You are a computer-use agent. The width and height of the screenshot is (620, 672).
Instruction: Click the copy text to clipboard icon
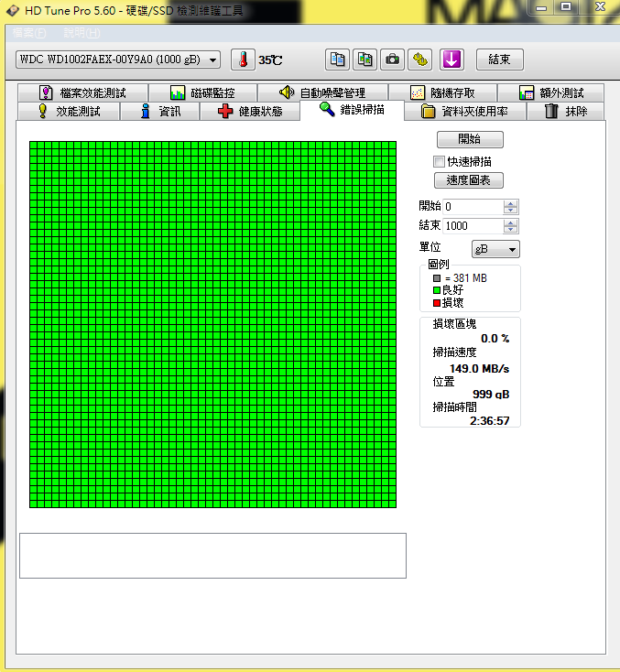(x=337, y=60)
